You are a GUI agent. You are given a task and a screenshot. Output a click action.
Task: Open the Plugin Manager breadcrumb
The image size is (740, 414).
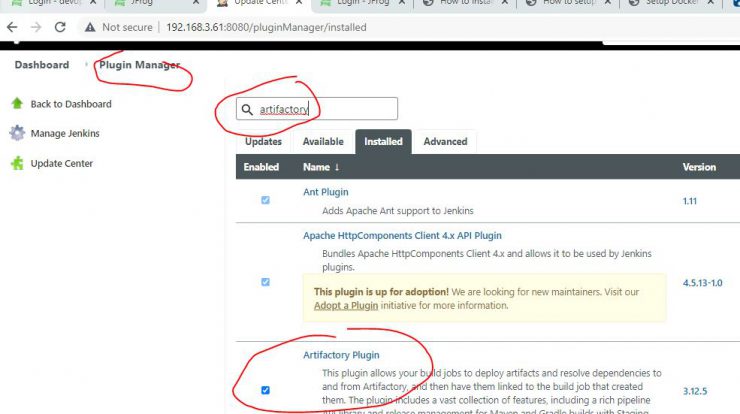pyautogui.click(x=140, y=65)
